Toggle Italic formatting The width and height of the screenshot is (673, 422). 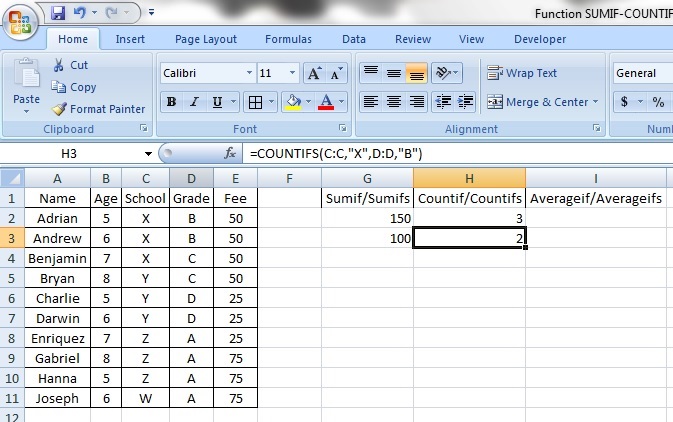click(194, 102)
